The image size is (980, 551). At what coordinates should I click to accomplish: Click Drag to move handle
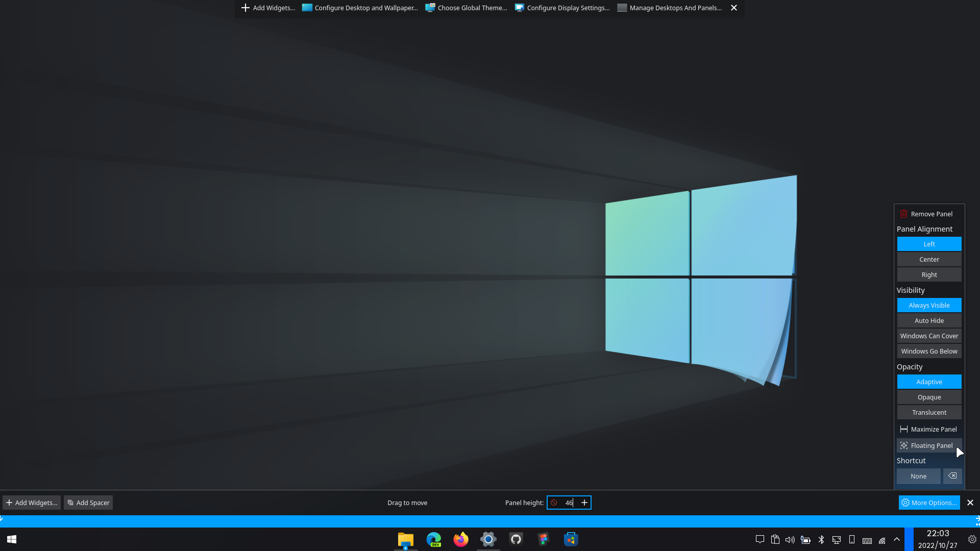tap(407, 503)
